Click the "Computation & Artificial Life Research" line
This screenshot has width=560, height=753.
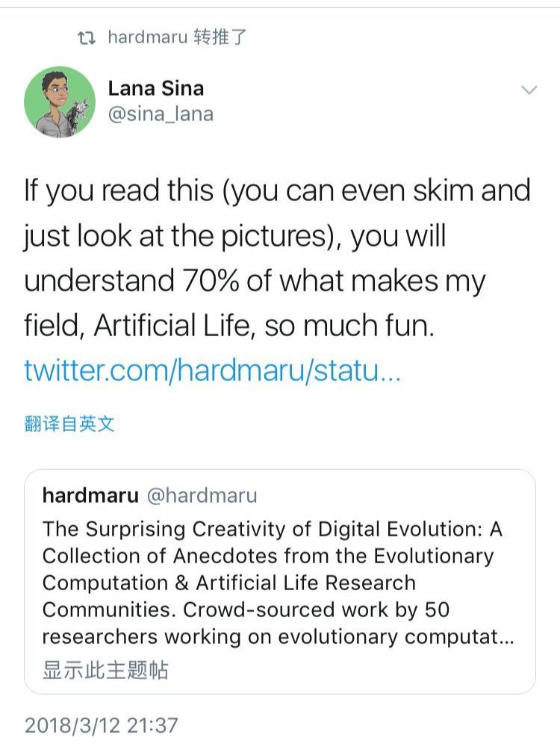[x=228, y=583]
